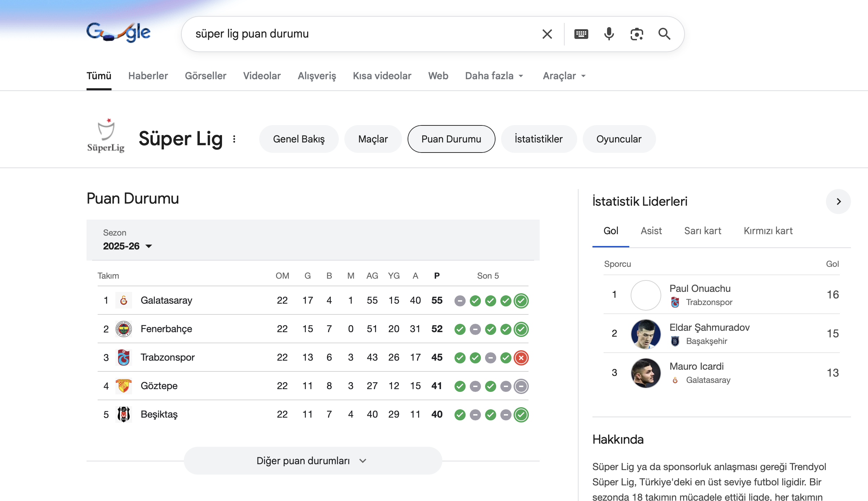
Task: Open Beşiktaş team name in standings
Action: [159, 414]
